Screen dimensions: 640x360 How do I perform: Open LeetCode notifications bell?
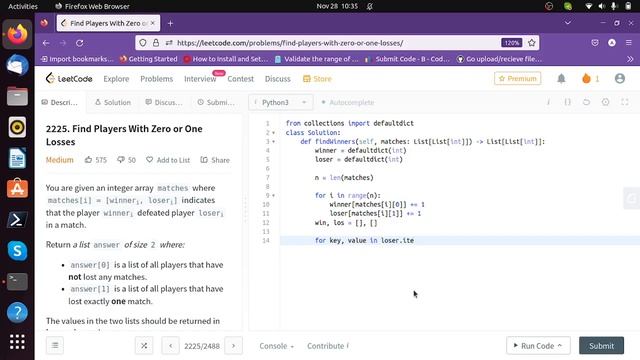561,78
